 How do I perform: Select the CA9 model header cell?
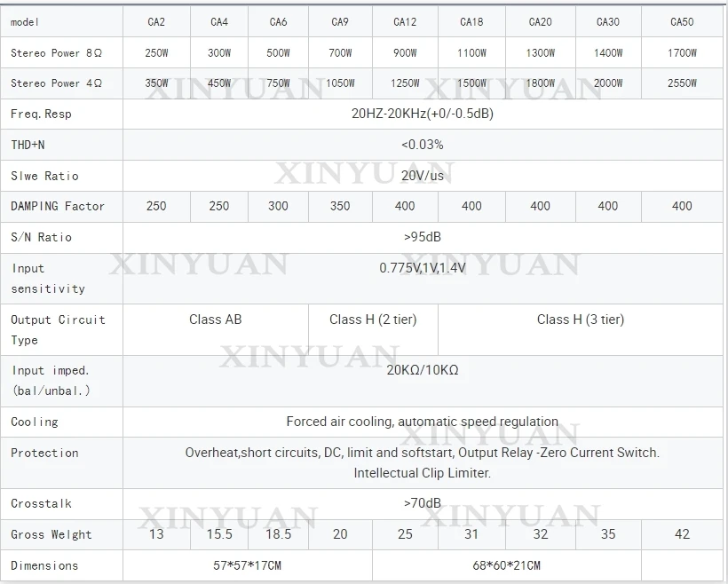pos(340,22)
